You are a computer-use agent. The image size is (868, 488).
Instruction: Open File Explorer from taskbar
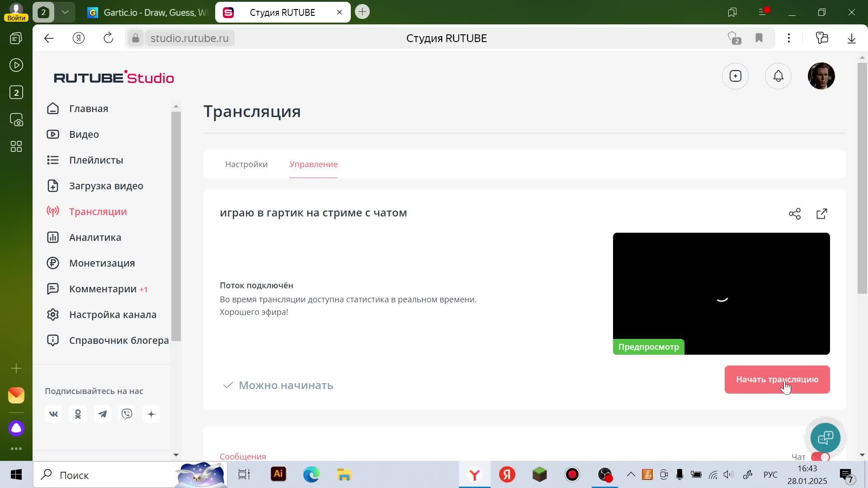[344, 474]
